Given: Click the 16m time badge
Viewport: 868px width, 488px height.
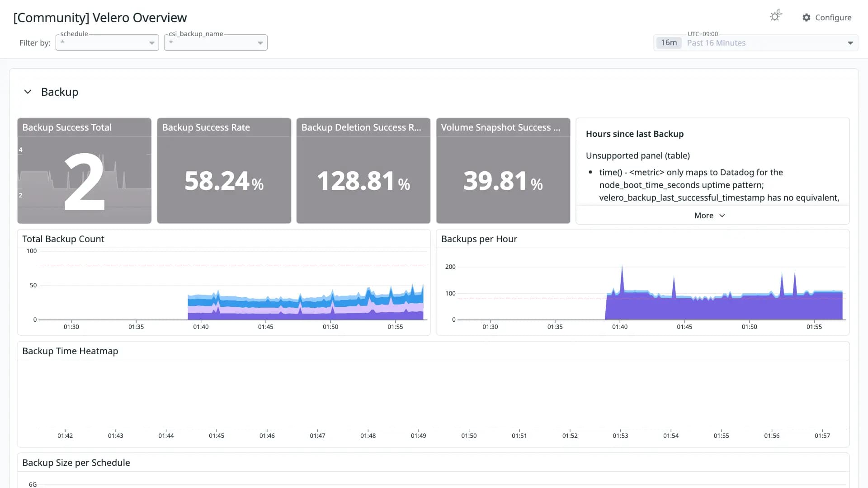Looking at the screenshot, I should [669, 42].
